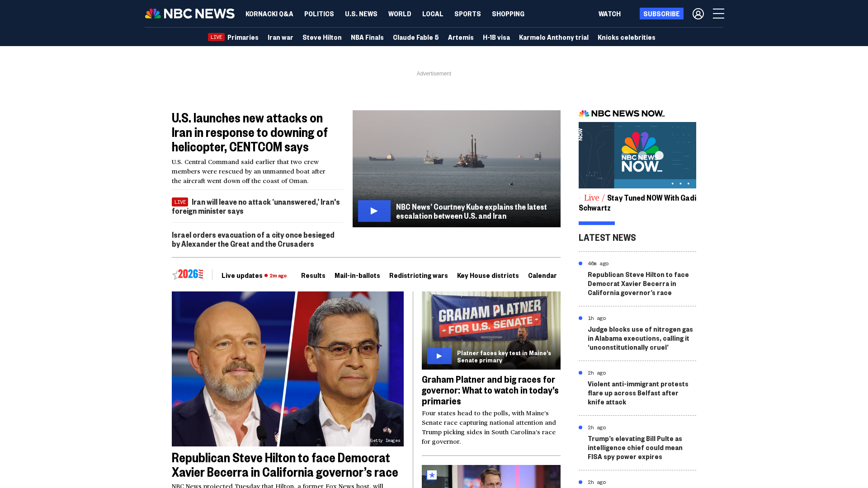The image size is (868, 488).
Task: Click the Latest News section heading
Action: tap(607, 238)
